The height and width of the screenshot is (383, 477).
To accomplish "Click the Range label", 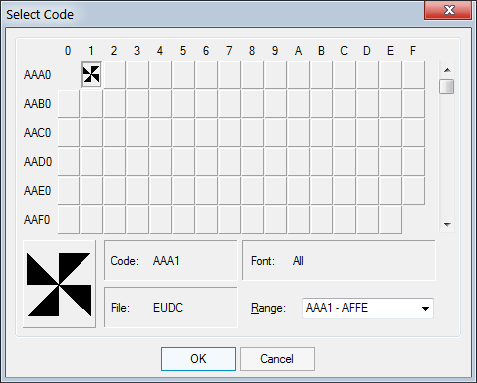I will (x=268, y=308).
